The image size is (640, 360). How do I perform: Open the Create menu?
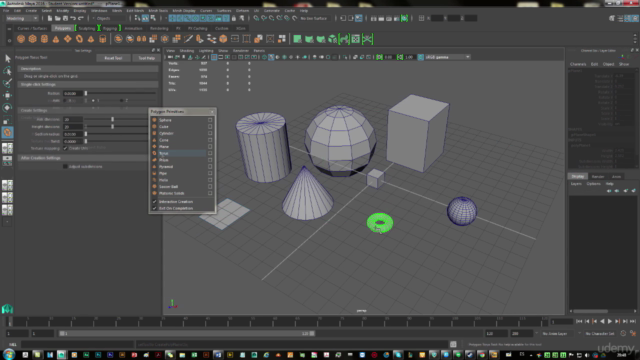coord(31,11)
